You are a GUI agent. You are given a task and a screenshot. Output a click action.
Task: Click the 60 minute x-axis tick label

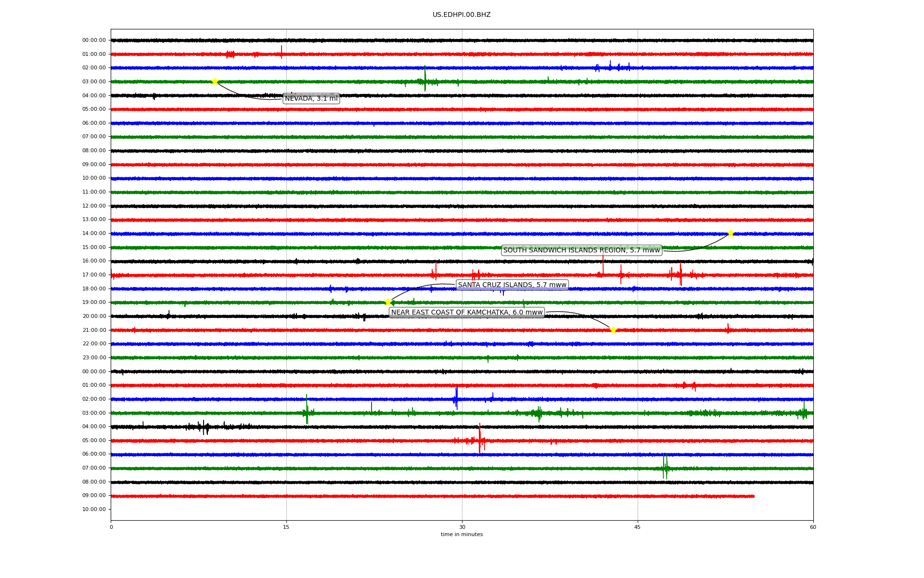[x=813, y=527]
